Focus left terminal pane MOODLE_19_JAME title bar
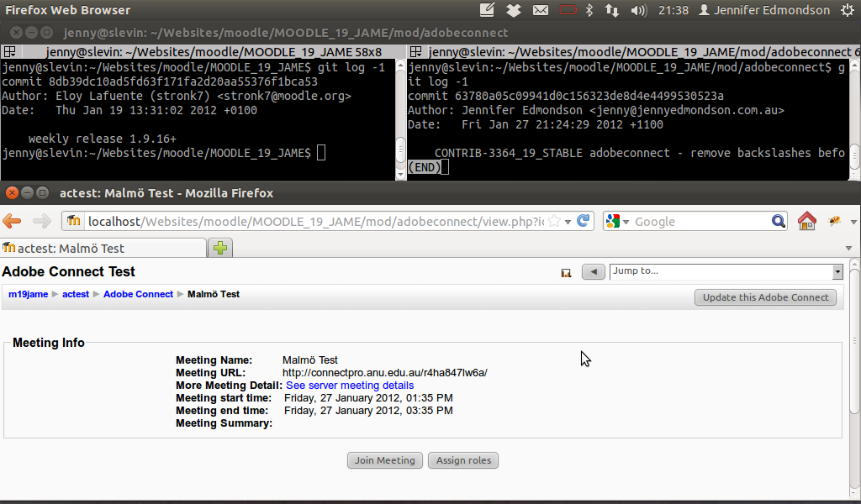This screenshot has width=861, height=504. [x=203, y=51]
